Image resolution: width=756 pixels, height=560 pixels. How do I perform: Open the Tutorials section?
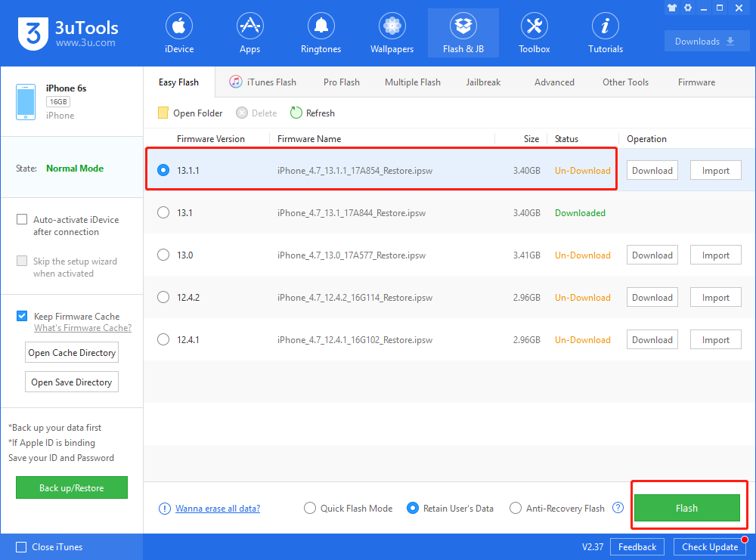pos(606,32)
